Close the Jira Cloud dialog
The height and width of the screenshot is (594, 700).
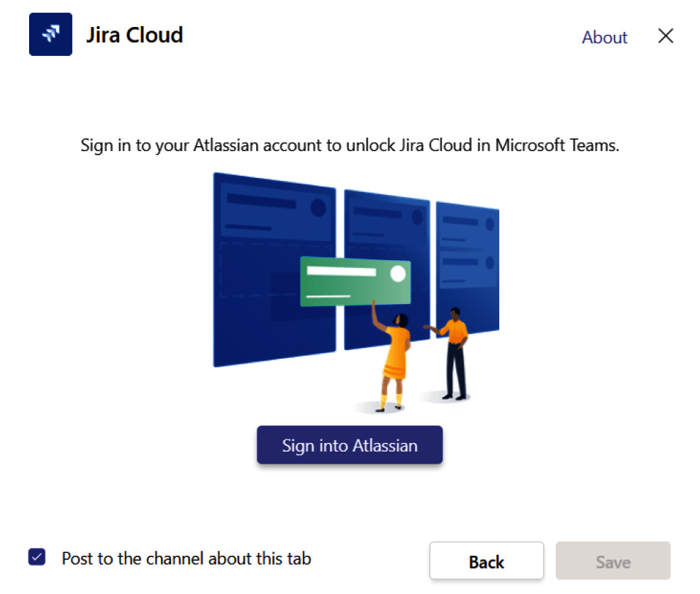pos(666,35)
